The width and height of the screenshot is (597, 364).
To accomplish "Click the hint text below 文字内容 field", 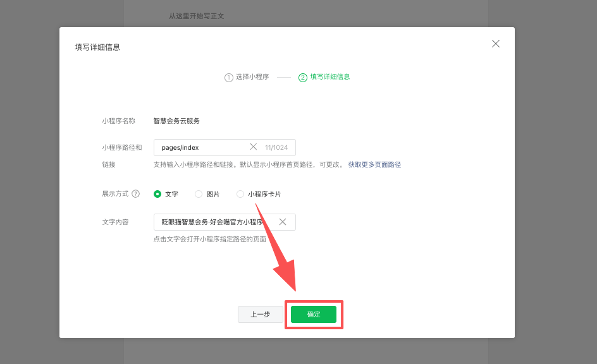I will pos(209,240).
